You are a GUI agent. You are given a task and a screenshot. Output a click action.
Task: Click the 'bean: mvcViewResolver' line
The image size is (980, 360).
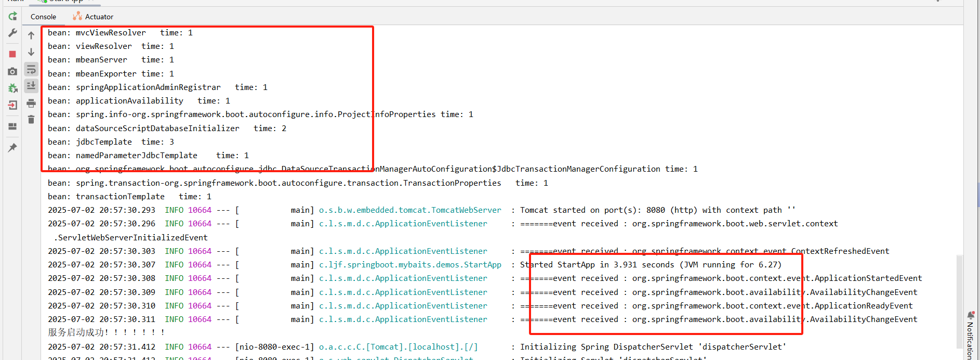(120, 33)
